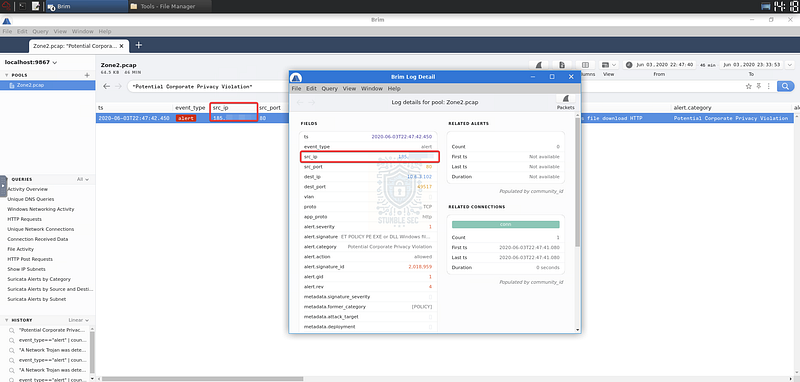Open the Window menu in Brim Log Detail window
This screenshot has width=800, height=382.
tap(371, 88)
